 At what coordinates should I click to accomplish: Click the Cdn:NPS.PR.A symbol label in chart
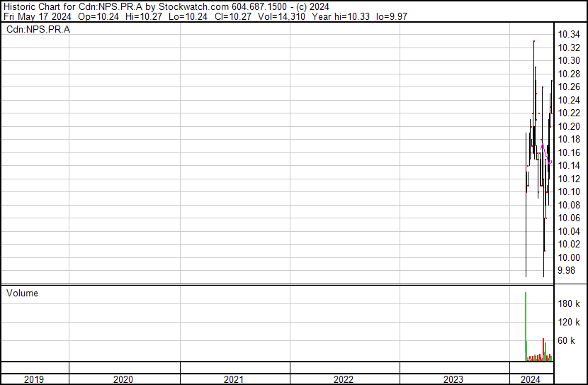point(38,29)
